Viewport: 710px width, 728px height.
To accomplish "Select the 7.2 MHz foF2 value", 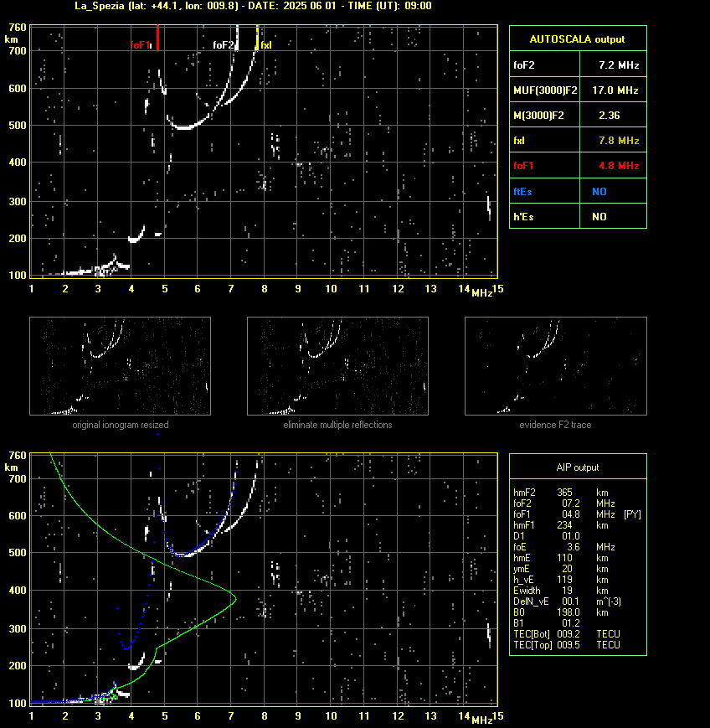I will coord(619,65).
